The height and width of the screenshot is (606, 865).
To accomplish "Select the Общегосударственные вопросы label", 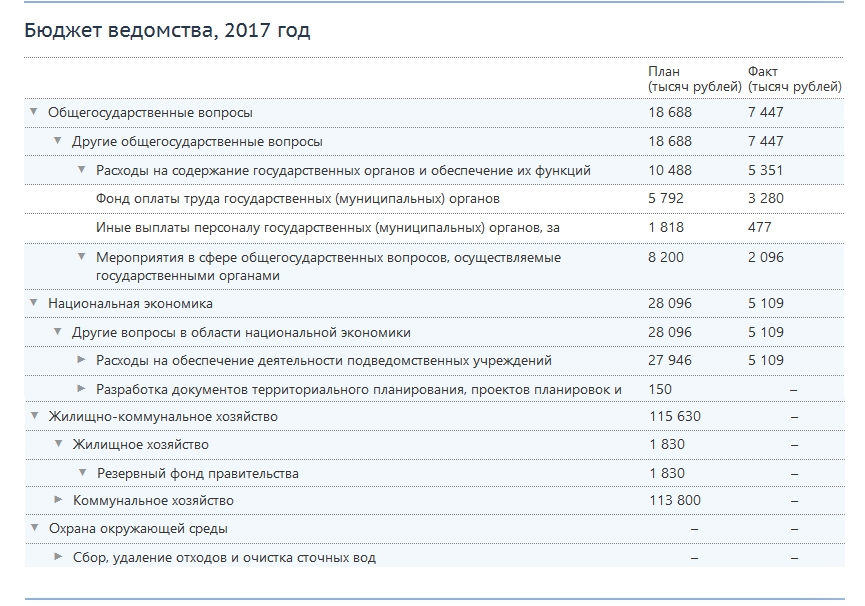I will (150, 112).
